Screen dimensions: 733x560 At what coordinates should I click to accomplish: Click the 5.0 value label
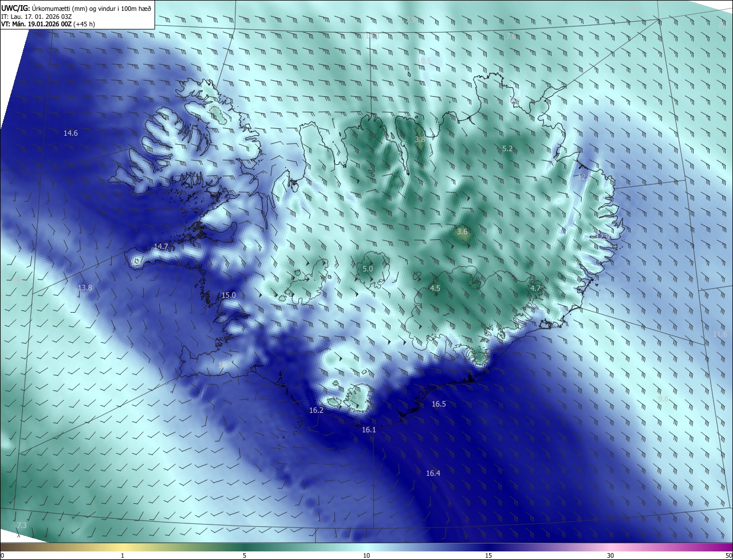click(x=368, y=269)
